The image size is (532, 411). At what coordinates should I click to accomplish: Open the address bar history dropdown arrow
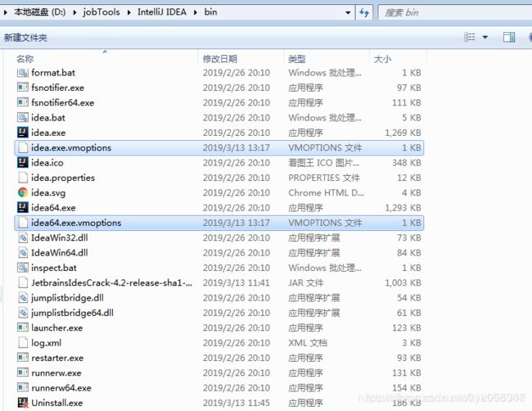pyautogui.click(x=348, y=13)
